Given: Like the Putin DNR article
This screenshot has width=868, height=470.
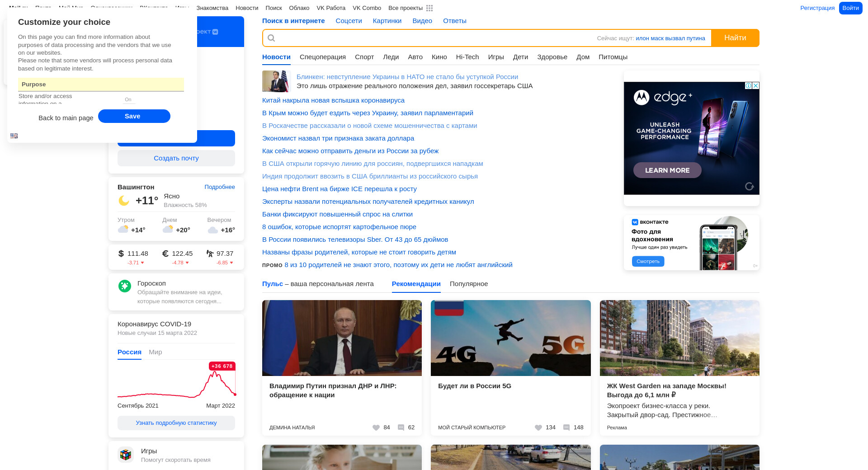Looking at the screenshot, I should pos(376,428).
